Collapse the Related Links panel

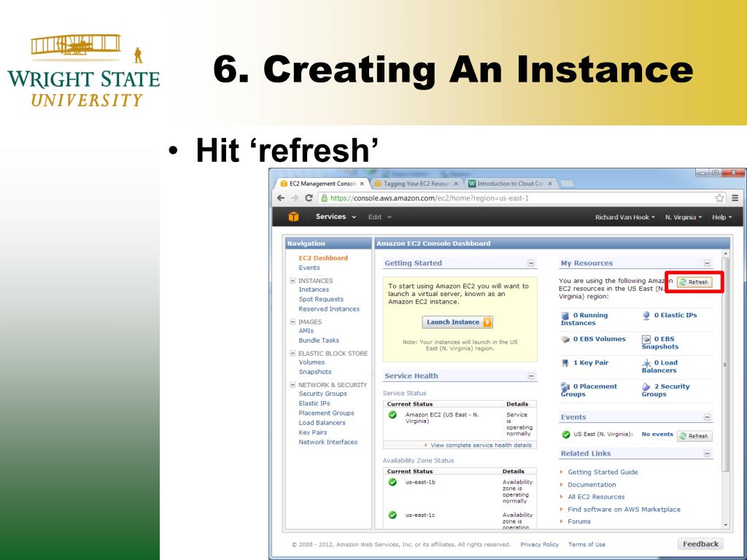click(x=707, y=454)
